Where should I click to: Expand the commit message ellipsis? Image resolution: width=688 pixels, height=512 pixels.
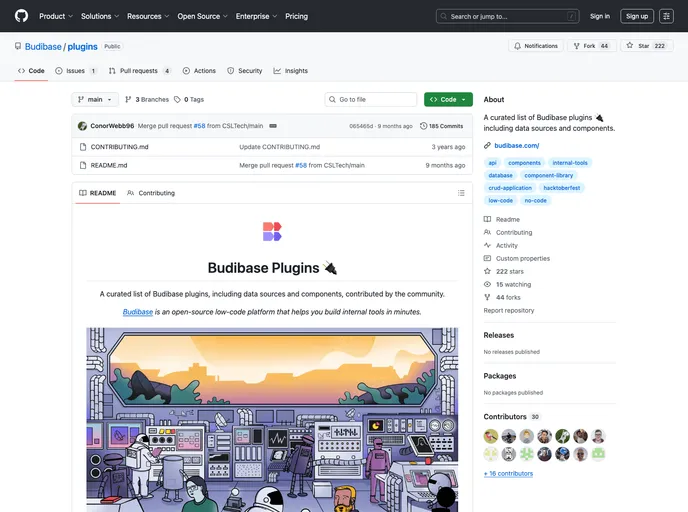point(273,126)
